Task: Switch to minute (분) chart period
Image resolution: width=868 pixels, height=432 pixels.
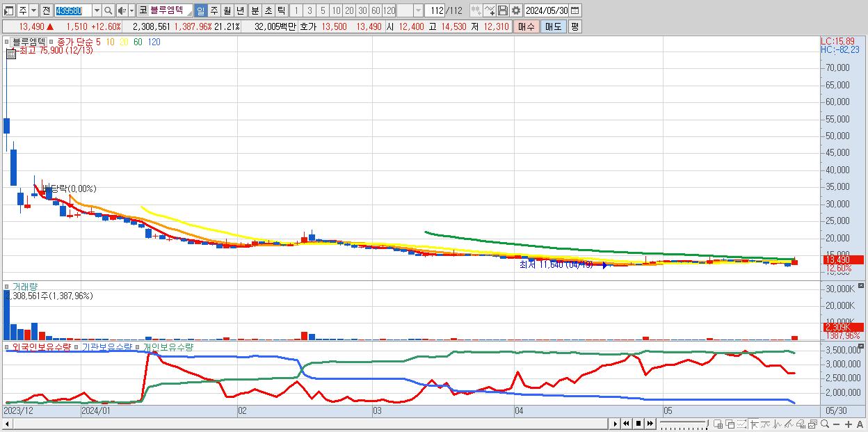Action: click(254, 10)
